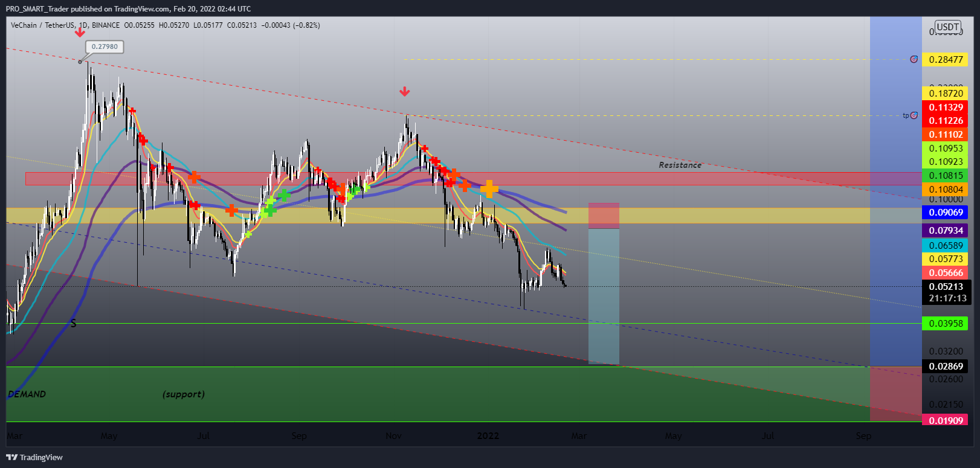
Task: Select the DEMAND text label
Action: pyautogui.click(x=27, y=394)
